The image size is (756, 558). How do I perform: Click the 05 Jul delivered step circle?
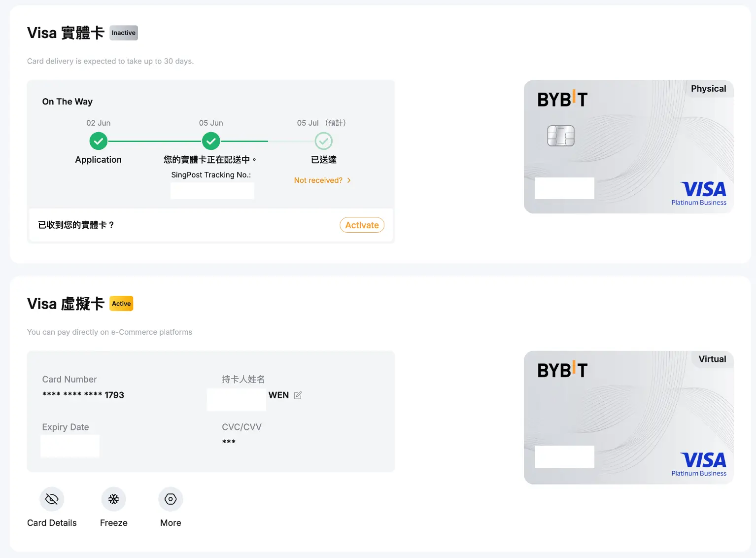tap(324, 141)
